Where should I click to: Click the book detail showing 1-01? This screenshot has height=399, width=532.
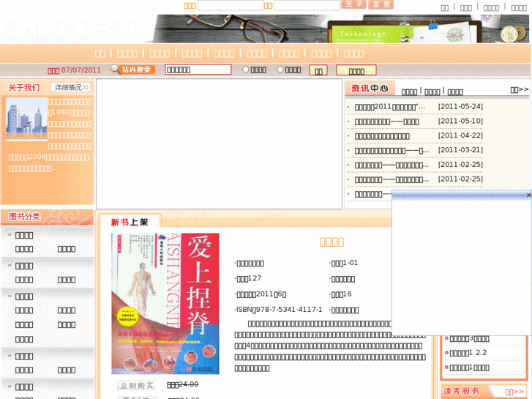tap(343, 263)
